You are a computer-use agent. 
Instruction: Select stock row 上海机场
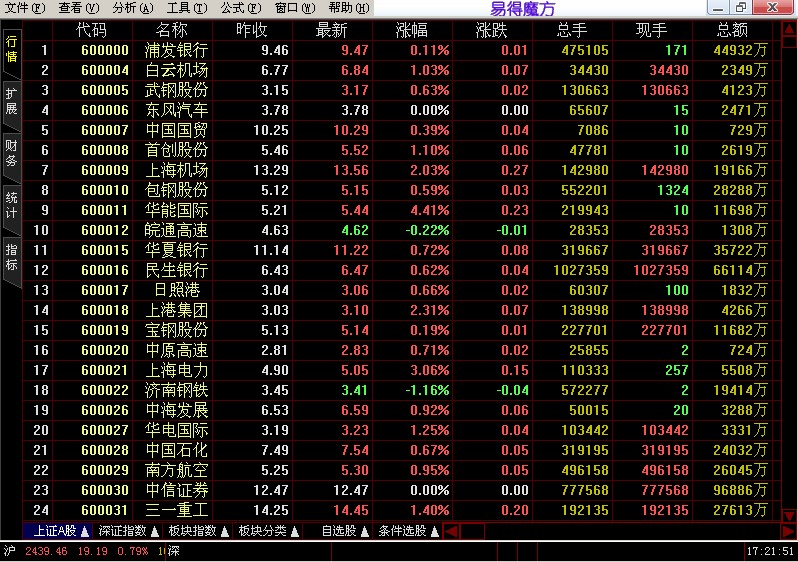[x=401, y=170]
